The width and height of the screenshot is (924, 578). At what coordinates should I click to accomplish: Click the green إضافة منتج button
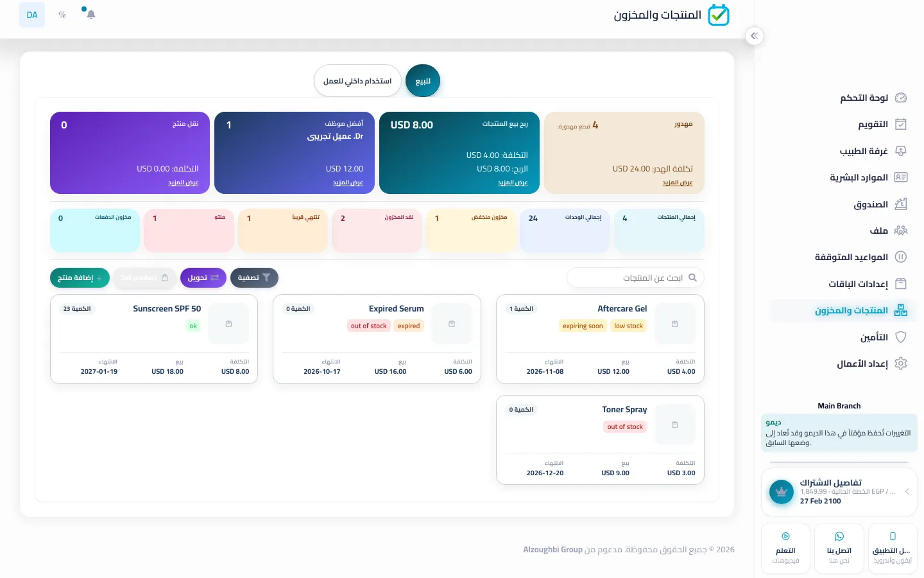click(x=80, y=277)
